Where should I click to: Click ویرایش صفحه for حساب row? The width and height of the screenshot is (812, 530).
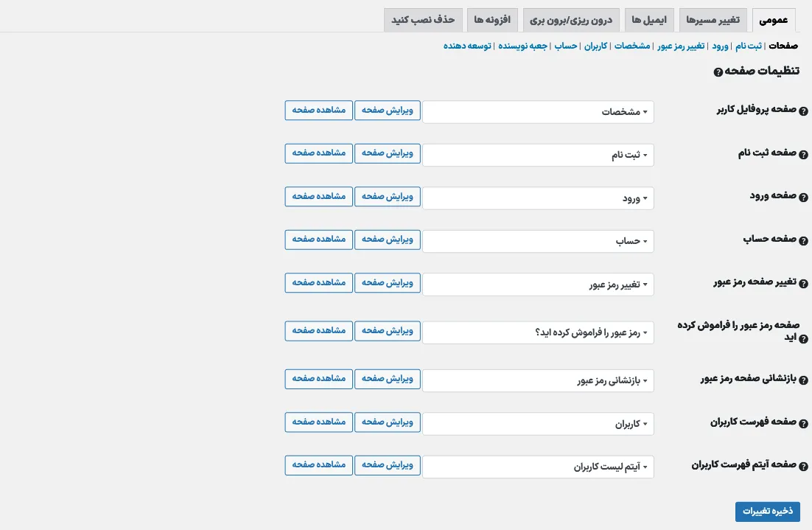click(388, 240)
